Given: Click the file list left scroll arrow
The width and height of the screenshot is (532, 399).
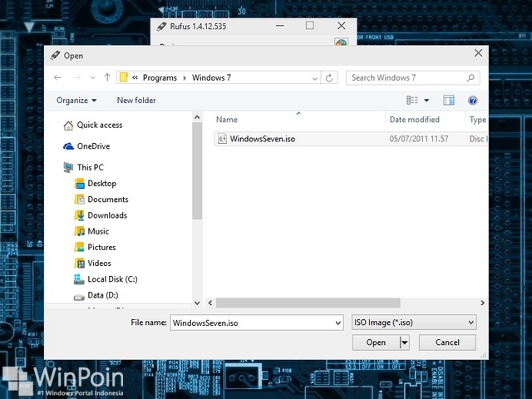Looking at the screenshot, I should point(210,303).
